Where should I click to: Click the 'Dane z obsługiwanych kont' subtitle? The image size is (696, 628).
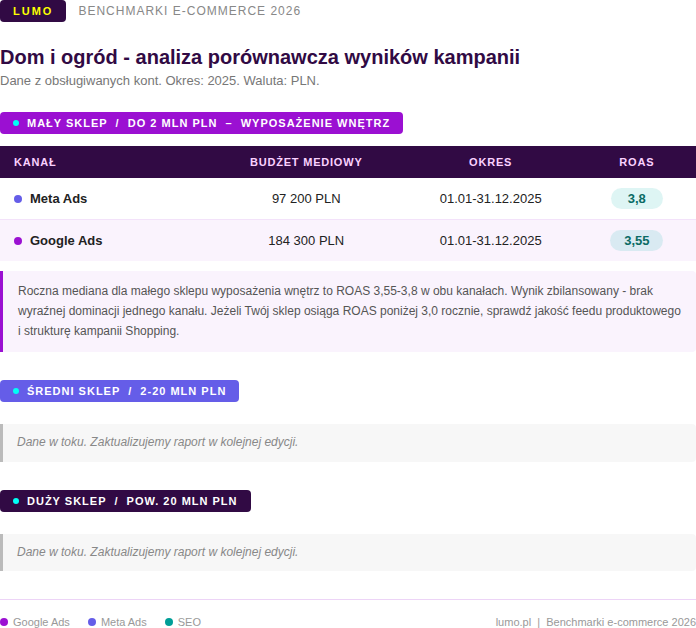click(160, 81)
